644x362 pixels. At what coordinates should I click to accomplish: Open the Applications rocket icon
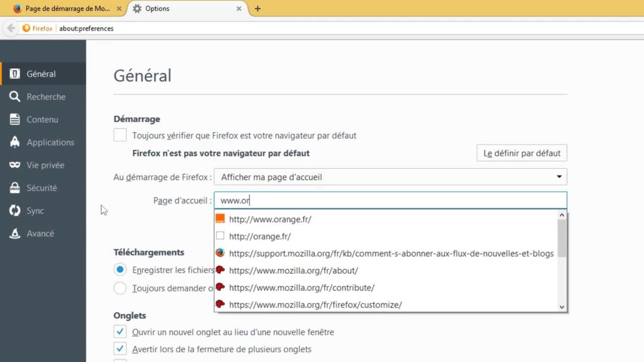click(14, 142)
